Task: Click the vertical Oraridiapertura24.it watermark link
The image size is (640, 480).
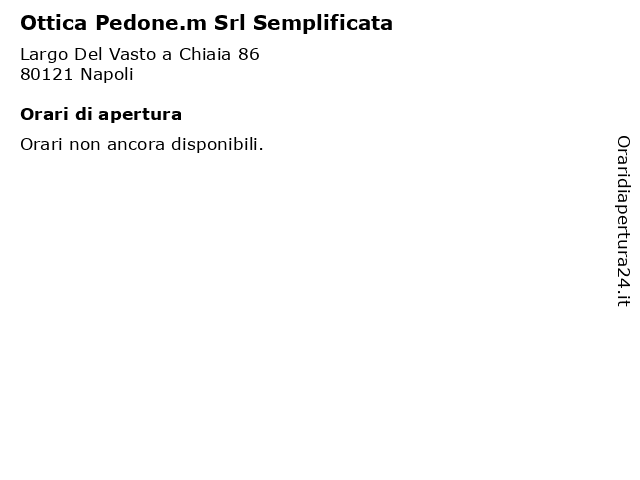Action: coord(623,221)
